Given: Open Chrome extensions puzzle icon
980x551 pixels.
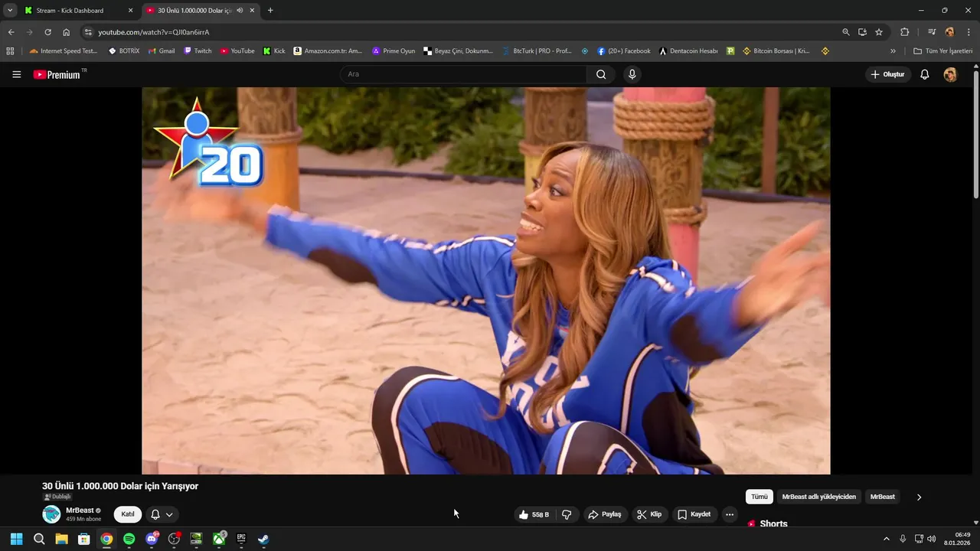Looking at the screenshot, I should click(904, 32).
